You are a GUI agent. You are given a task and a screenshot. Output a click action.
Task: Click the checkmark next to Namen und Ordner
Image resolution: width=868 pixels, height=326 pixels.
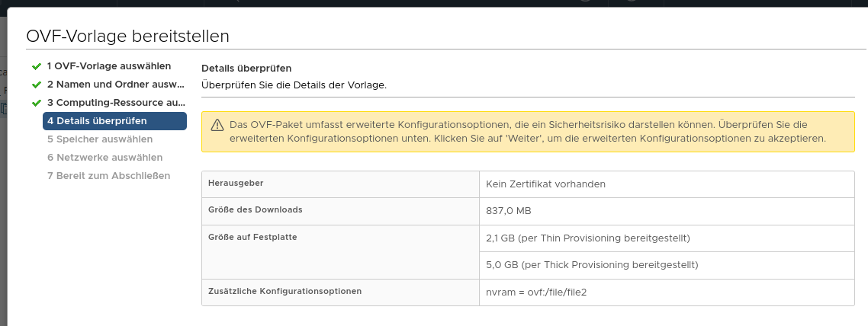click(x=36, y=85)
